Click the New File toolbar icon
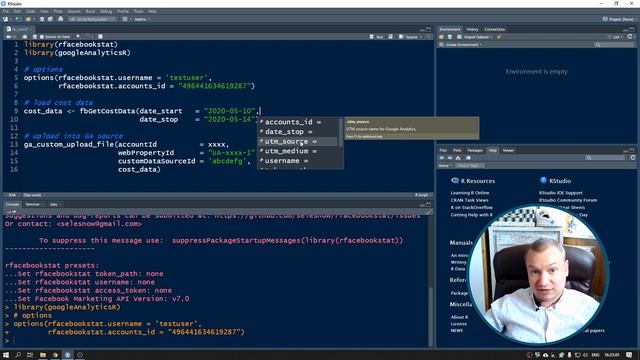The height and width of the screenshot is (360, 640). [x=5, y=19]
